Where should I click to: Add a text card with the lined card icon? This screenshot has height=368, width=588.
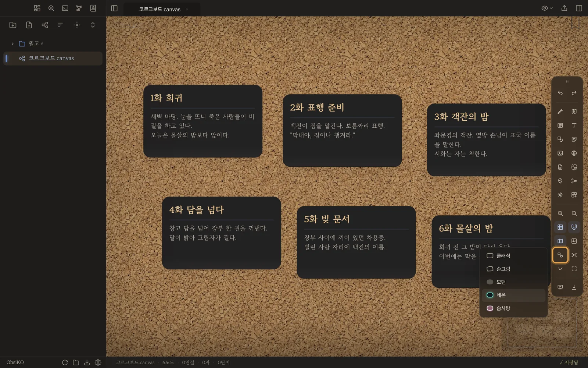pos(560,125)
